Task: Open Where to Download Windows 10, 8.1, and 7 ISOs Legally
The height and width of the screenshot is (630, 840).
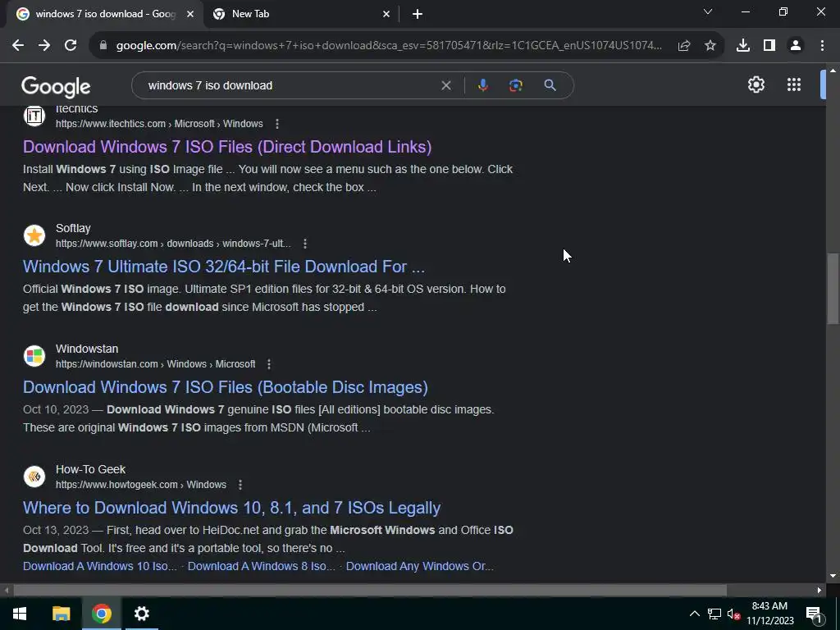Action: click(232, 508)
